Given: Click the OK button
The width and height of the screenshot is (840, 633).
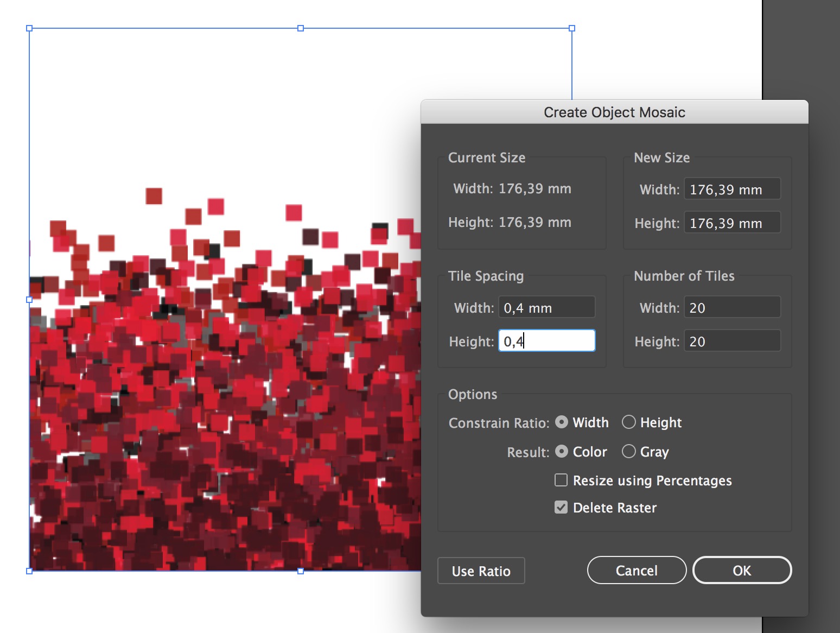Looking at the screenshot, I should [x=742, y=570].
